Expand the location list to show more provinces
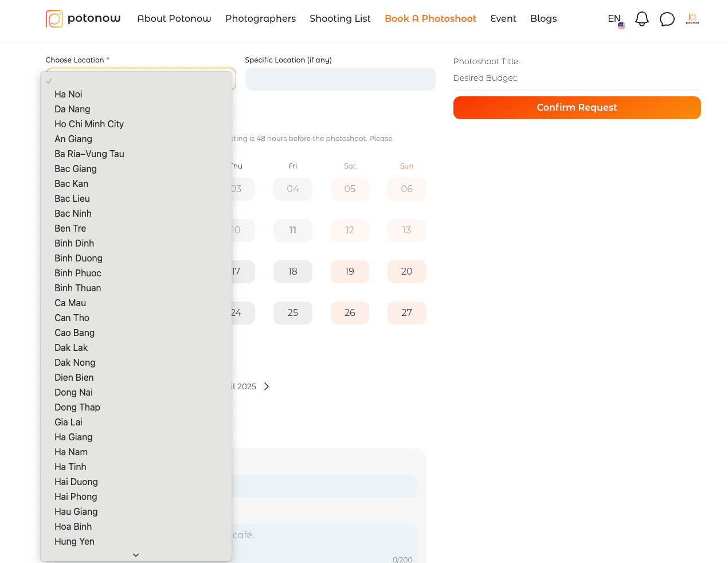The image size is (728, 563). click(x=135, y=554)
